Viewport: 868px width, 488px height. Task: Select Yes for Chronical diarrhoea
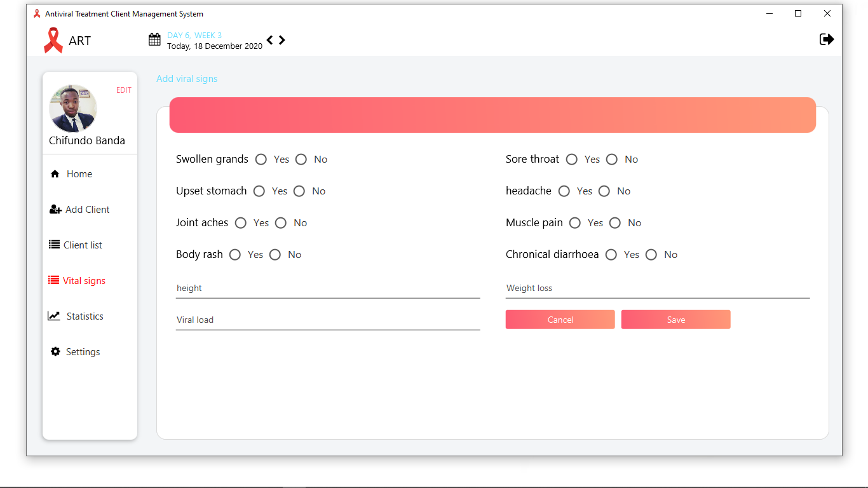(611, 254)
